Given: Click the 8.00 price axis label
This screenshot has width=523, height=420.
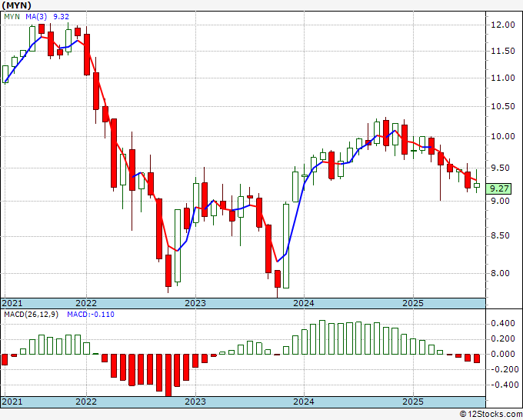Looking at the screenshot, I should (501, 273).
